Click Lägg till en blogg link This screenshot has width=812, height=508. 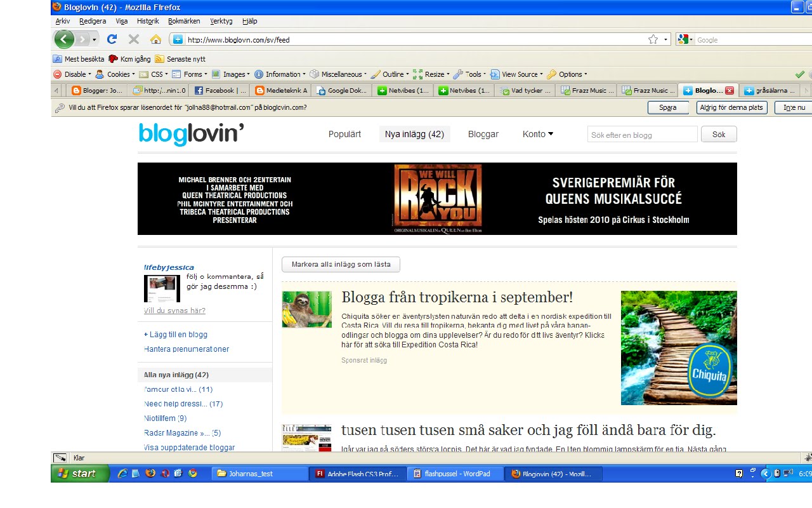pyautogui.click(x=176, y=335)
